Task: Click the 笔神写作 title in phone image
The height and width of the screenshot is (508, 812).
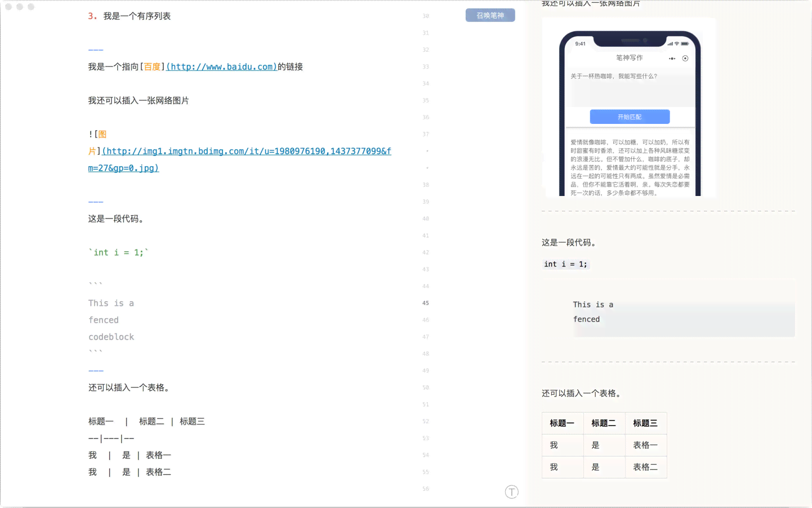Action: click(x=629, y=57)
